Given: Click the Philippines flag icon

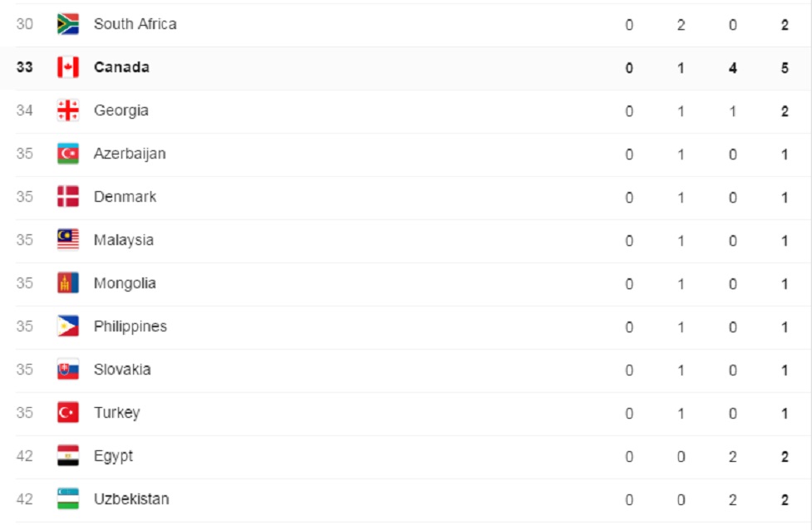Looking at the screenshot, I should pos(68,326).
